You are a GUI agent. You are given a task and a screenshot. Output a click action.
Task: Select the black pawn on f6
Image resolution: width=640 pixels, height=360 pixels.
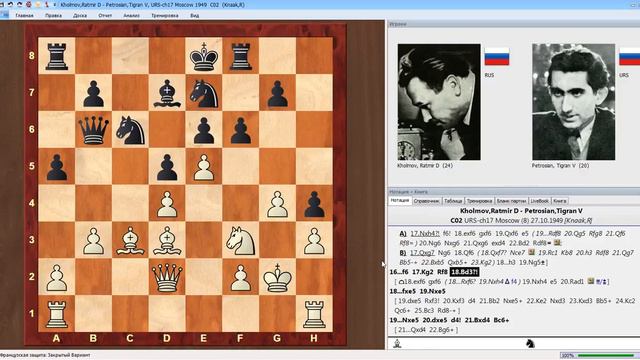241,130
